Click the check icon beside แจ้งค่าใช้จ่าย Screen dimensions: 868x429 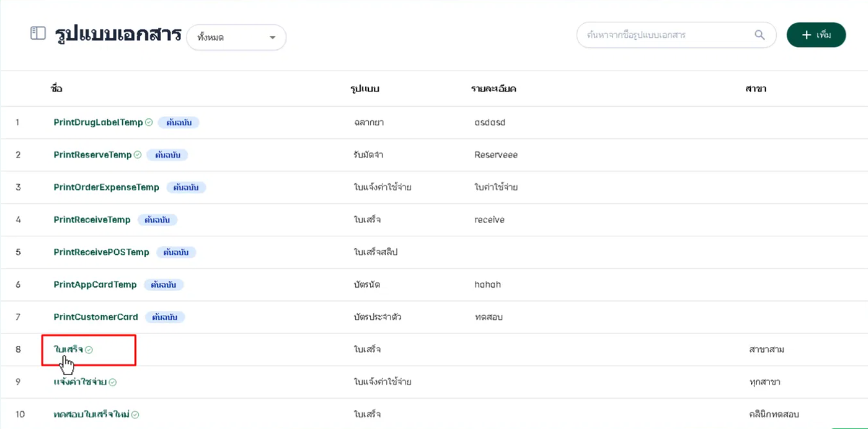pyautogui.click(x=113, y=382)
